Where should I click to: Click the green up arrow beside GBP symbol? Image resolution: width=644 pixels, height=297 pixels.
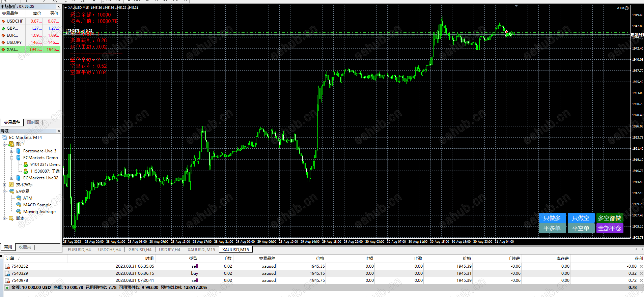tap(3, 28)
